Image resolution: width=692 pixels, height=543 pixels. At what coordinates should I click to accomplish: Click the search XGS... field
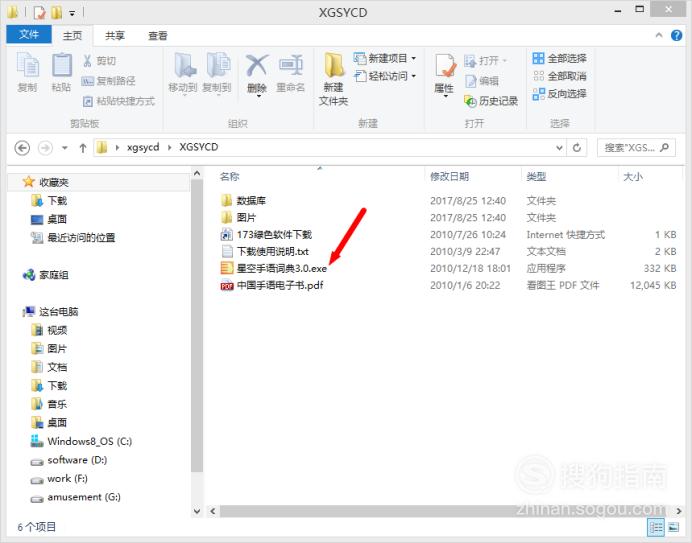(636, 147)
